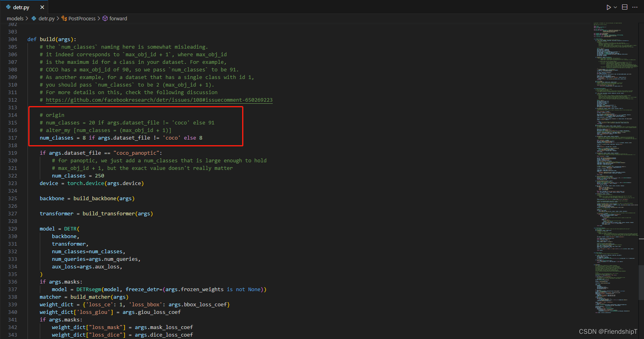
Task: Open the run options dropdown arrow
Action: [615, 7]
